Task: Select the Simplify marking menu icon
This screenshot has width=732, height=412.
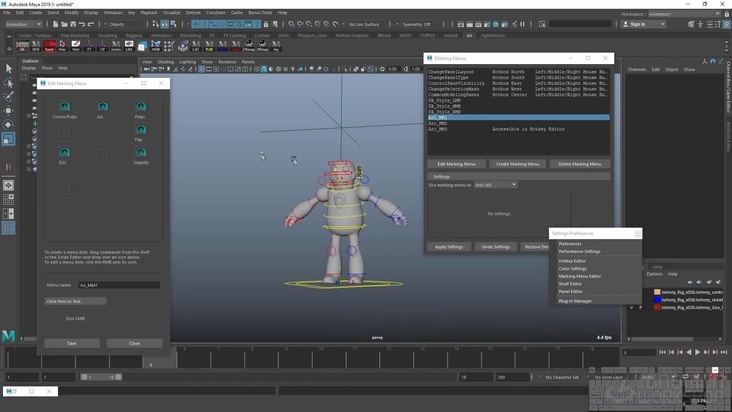Action: pyautogui.click(x=140, y=153)
